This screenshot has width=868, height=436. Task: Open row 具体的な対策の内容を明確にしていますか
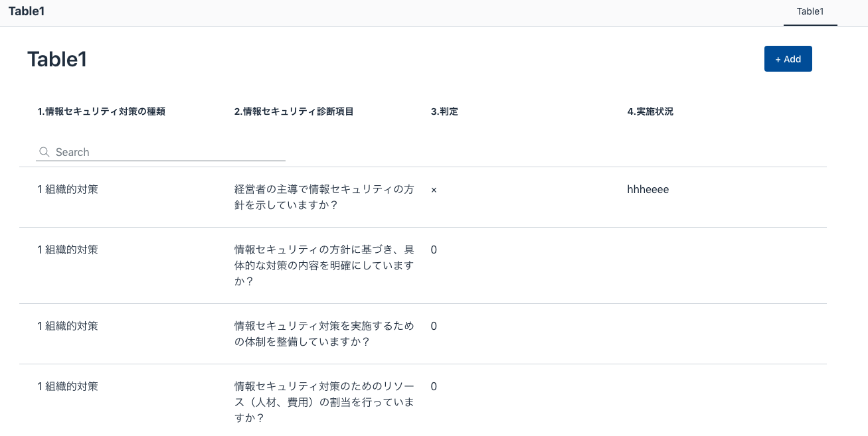click(x=324, y=265)
